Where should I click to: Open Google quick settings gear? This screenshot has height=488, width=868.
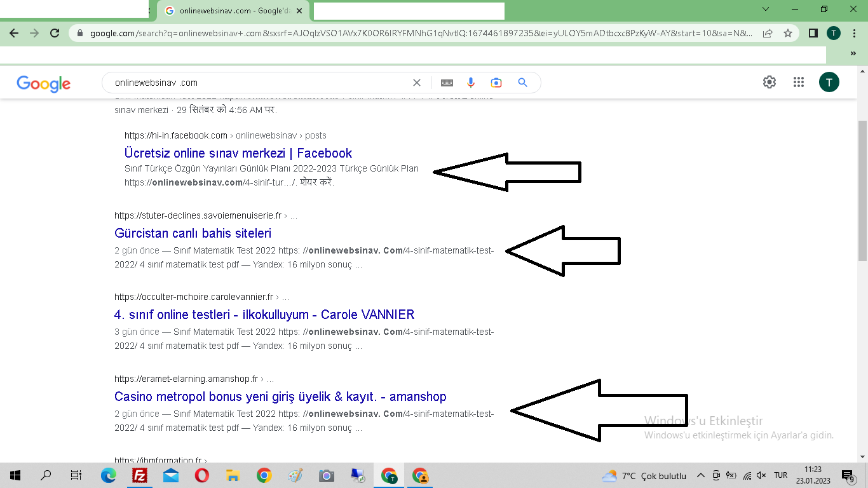click(x=770, y=82)
